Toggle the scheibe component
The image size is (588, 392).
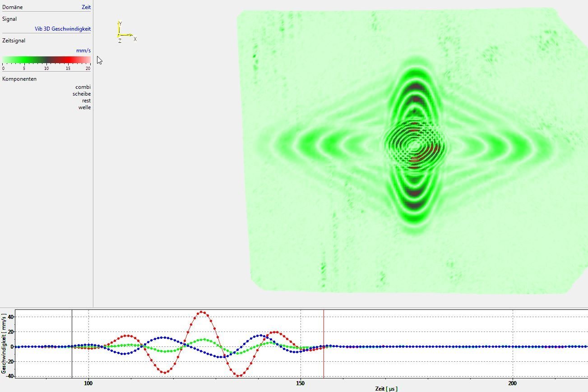coord(82,93)
